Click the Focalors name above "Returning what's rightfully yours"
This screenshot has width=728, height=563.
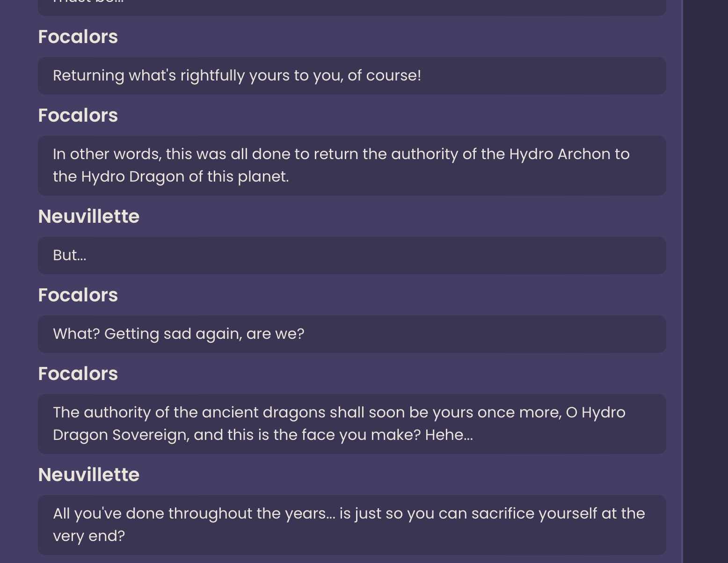click(78, 37)
